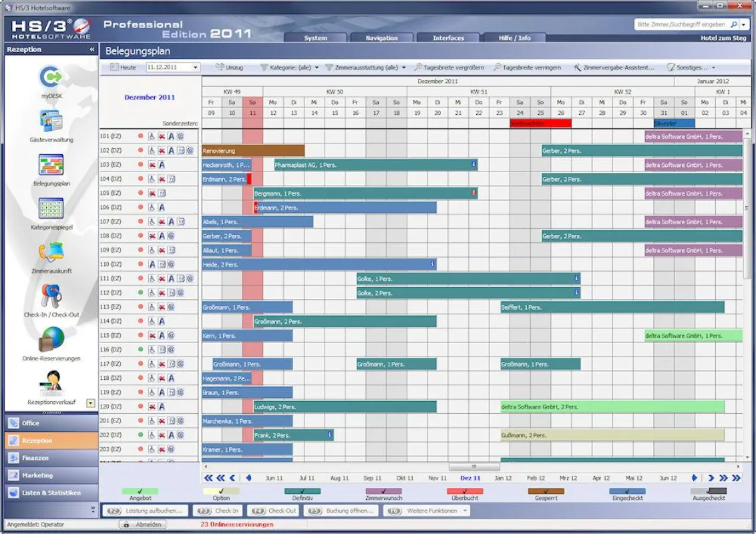Click Buchung öffnen button
This screenshot has width=756, height=534.
pyautogui.click(x=341, y=511)
